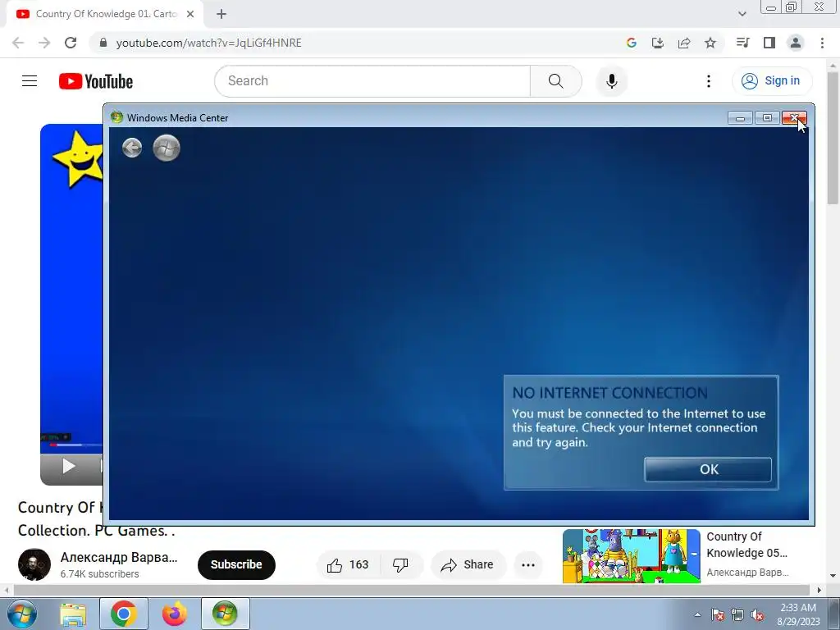Click the YouTube magnifier search button
Screen dimensions: 840x630
555,81
